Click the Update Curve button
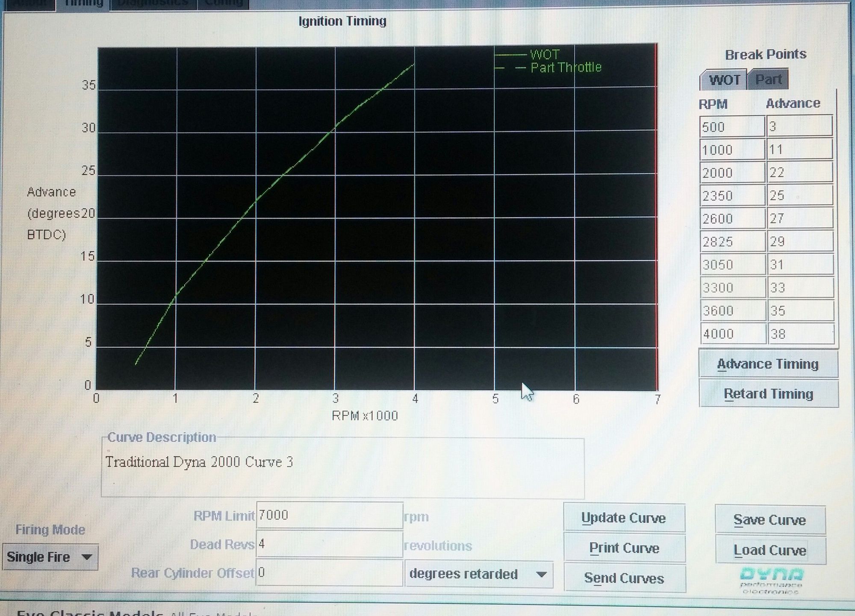 coord(624,518)
